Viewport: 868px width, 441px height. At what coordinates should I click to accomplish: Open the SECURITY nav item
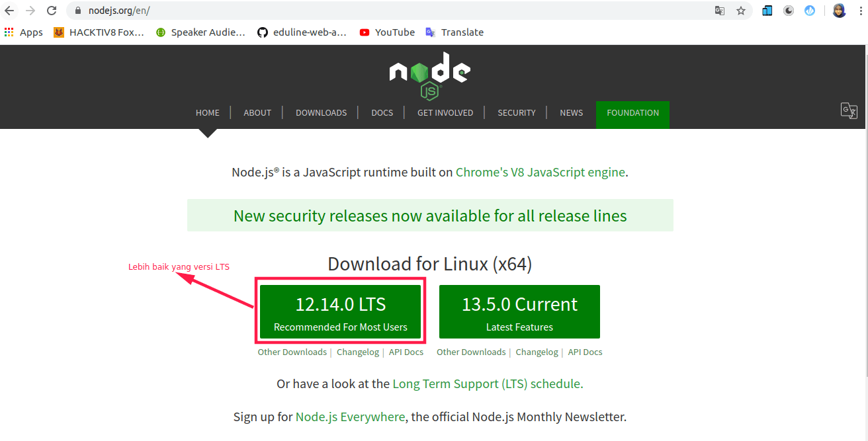coord(517,113)
